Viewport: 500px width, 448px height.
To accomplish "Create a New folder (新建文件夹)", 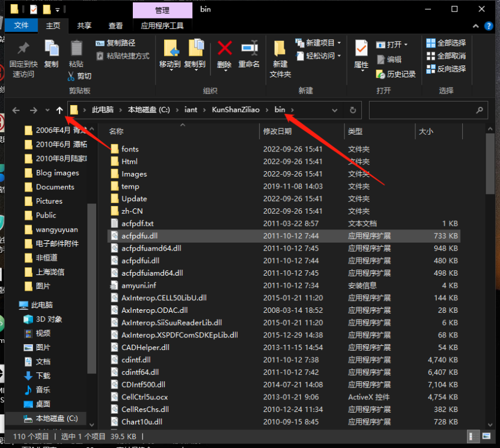I will coord(280,59).
